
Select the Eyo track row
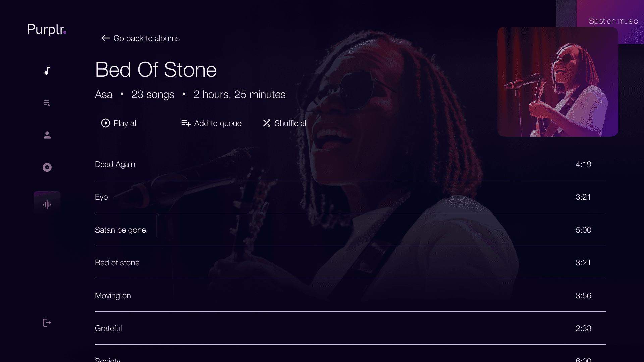point(351,197)
